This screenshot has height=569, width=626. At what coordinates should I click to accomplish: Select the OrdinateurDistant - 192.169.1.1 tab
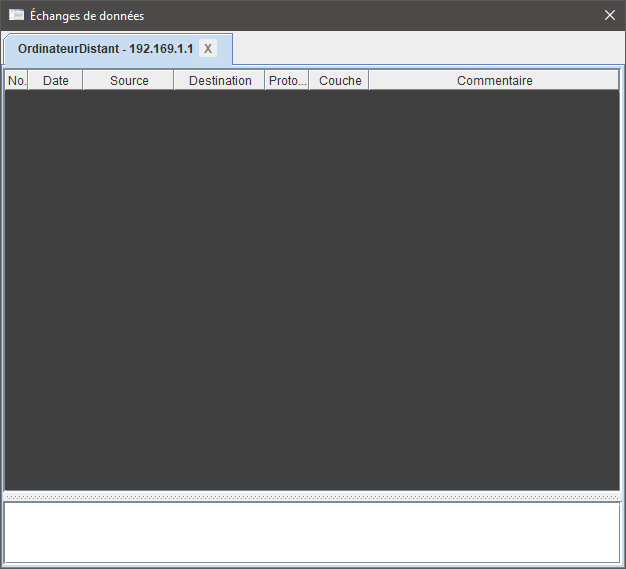coord(105,49)
